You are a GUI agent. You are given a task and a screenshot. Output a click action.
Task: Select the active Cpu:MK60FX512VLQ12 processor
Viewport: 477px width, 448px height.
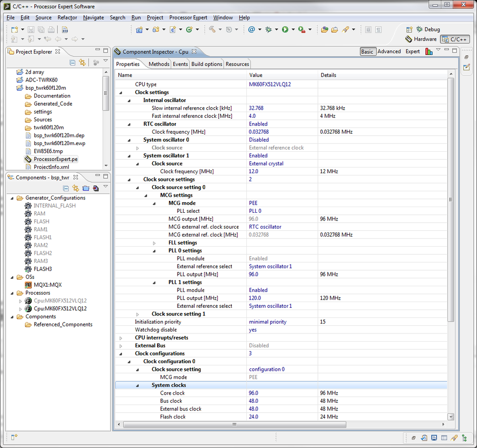point(60,309)
